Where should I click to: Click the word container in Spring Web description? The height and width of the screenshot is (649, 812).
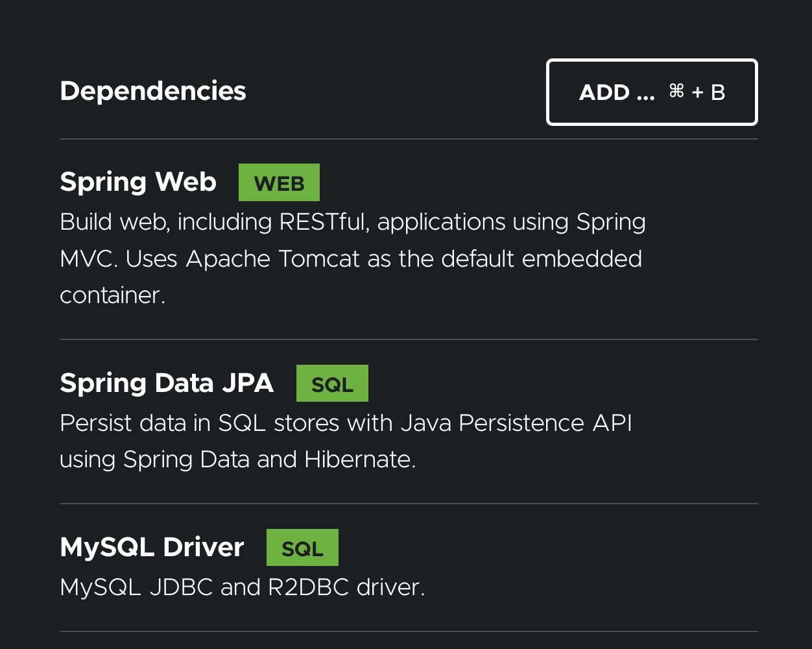tap(112, 295)
